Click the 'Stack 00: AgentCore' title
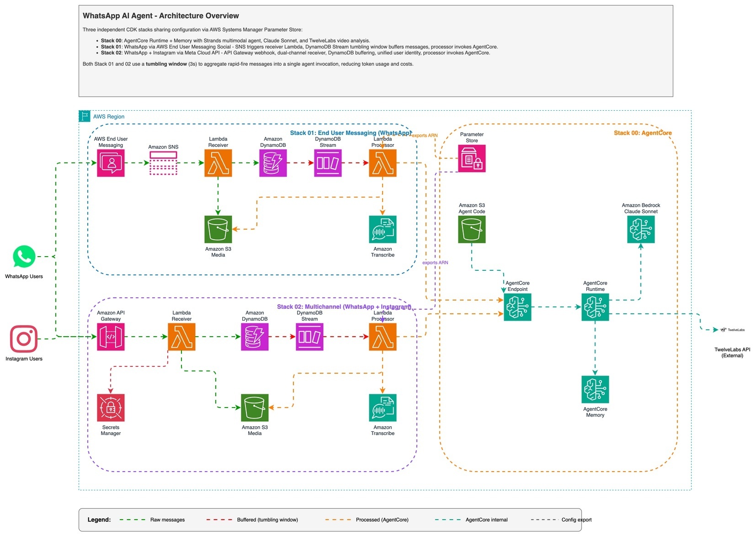Viewport: 756px width, 537px height. [643, 133]
